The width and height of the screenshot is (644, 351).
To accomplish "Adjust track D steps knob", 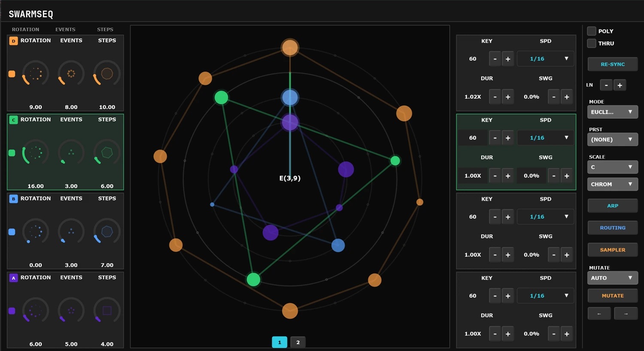I will click(107, 74).
